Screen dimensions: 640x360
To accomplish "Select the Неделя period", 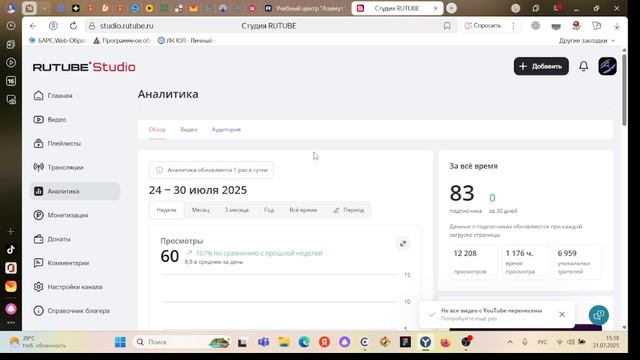I will click(167, 210).
